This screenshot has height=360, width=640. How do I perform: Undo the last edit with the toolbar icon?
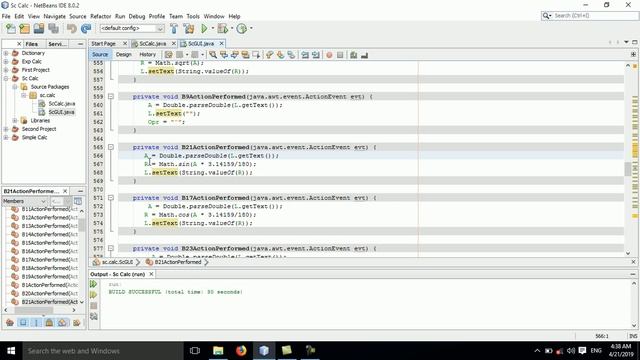coord(72,29)
